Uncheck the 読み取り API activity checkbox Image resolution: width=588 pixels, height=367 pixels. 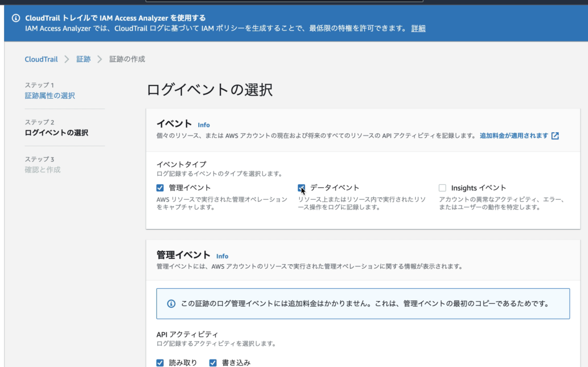160,362
